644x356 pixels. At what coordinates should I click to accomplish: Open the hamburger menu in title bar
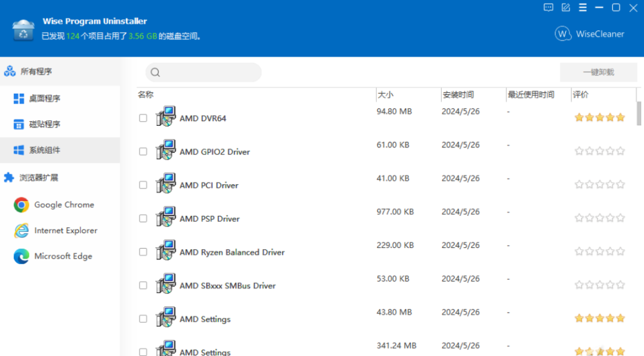583,7
